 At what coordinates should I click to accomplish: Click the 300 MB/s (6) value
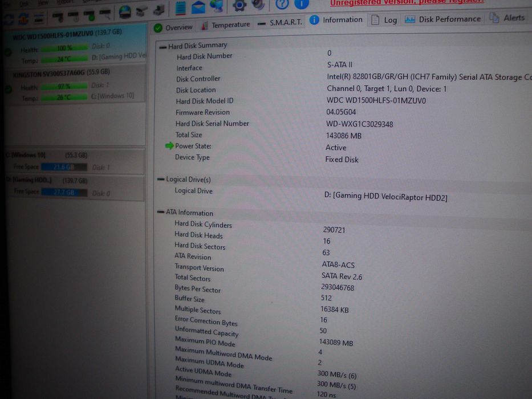pos(336,374)
